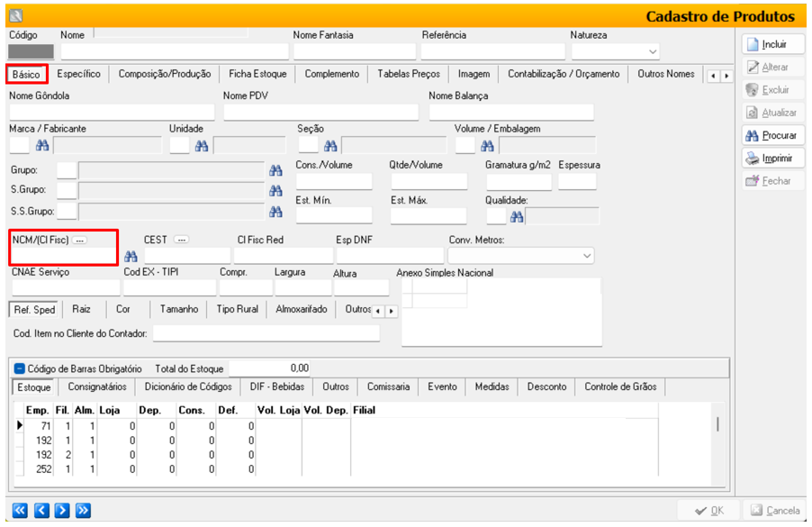Click binoculars icon for Volume / Embalagem

[x=487, y=146]
